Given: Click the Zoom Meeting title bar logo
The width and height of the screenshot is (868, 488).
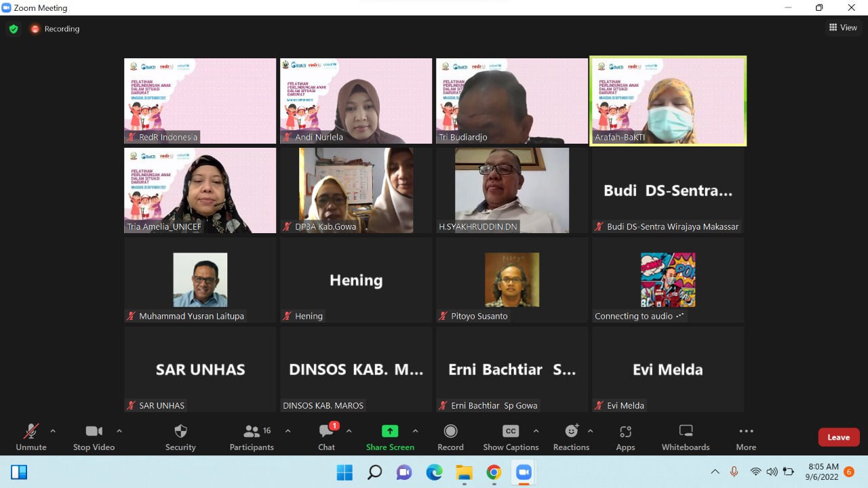Looking at the screenshot, I should pyautogui.click(x=7, y=7).
